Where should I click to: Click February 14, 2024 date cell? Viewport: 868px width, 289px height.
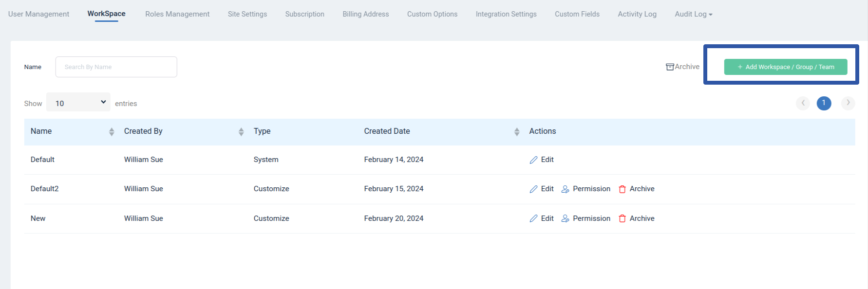[394, 160]
